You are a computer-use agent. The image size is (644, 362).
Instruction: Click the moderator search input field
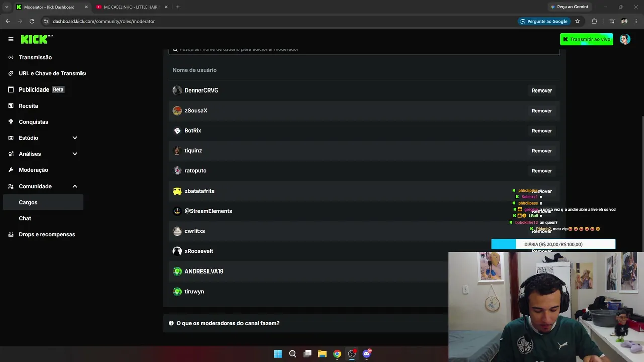364,50
